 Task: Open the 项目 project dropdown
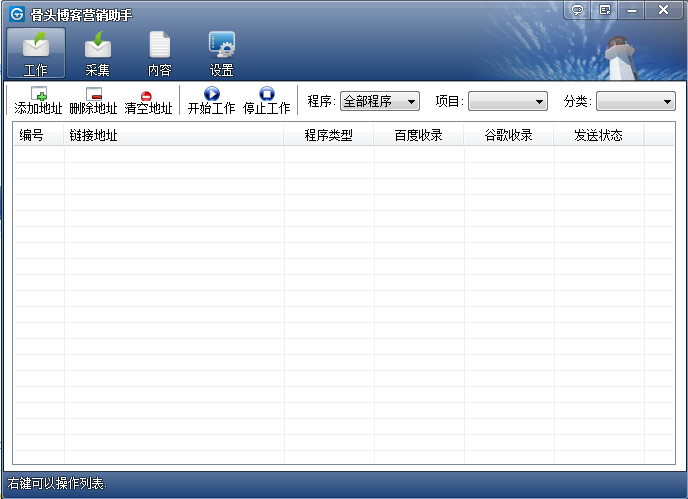tap(508, 101)
